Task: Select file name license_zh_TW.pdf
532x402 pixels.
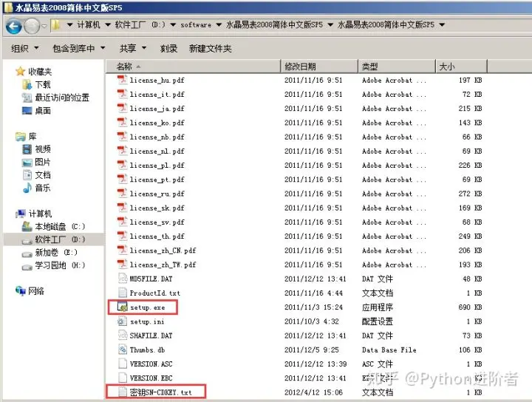Action: click(x=163, y=265)
